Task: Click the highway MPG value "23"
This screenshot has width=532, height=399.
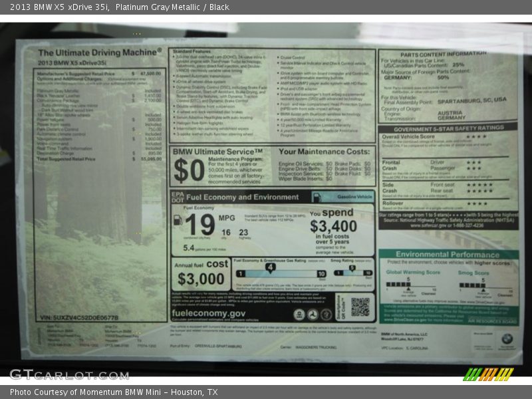Action: [x=243, y=232]
